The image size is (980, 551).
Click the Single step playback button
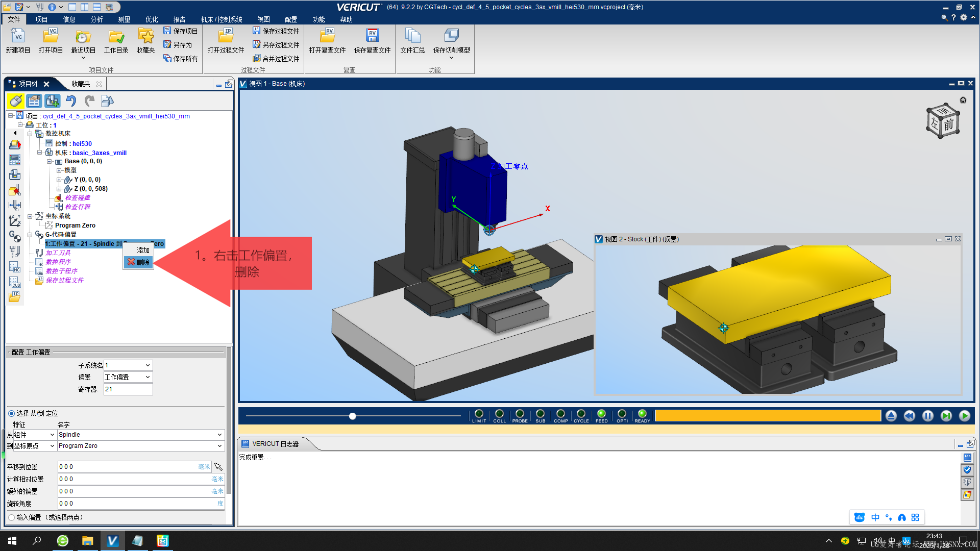click(946, 416)
